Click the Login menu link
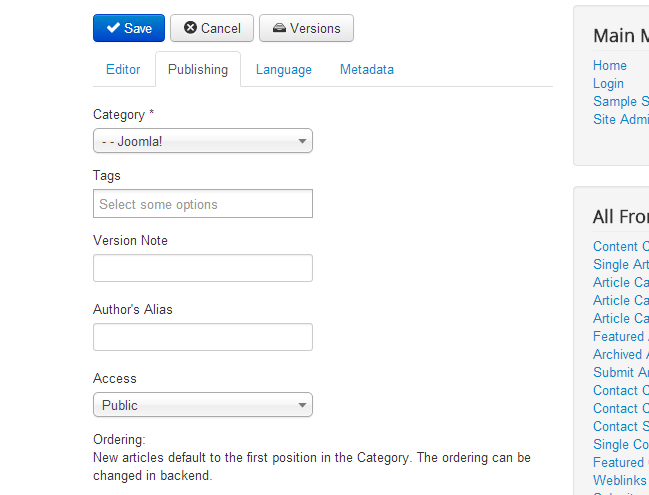 click(608, 84)
